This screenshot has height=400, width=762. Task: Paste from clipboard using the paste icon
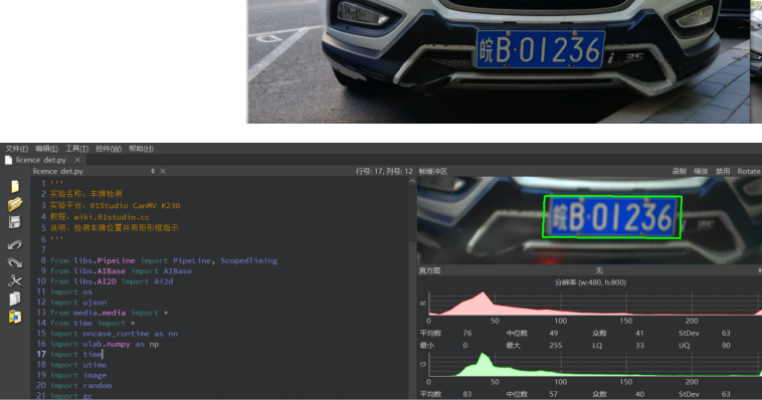pyautogui.click(x=15, y=316)
